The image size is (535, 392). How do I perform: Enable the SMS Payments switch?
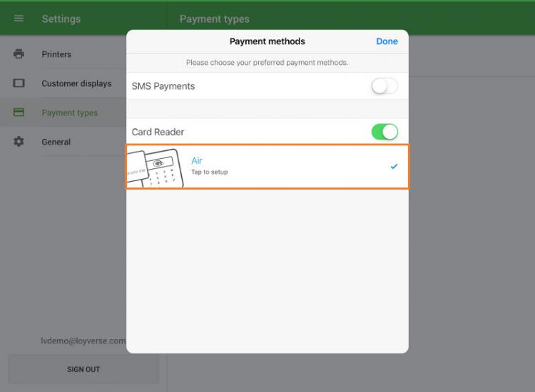[384, 86]
